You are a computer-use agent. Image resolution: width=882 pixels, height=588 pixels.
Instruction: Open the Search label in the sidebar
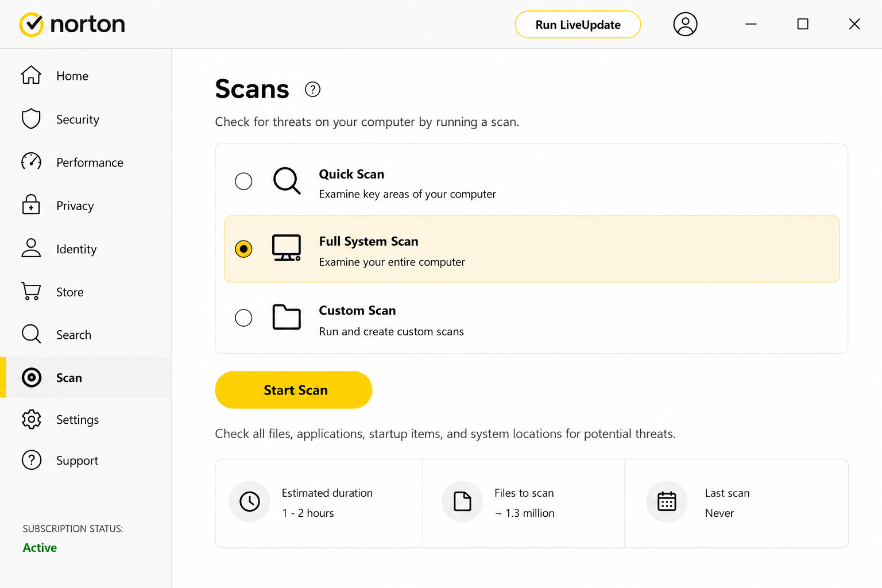73,335
